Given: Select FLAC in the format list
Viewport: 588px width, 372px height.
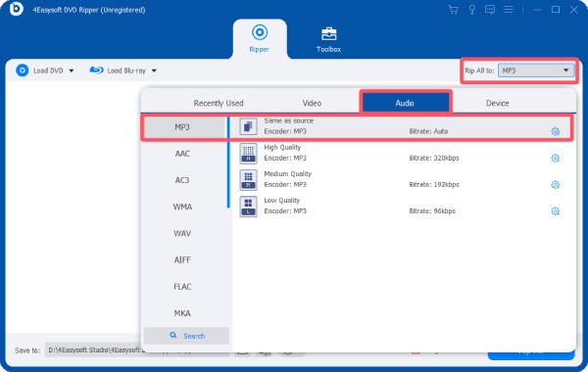Looking at the screenshot, I should pyautogui.click(x=182, y=287).
